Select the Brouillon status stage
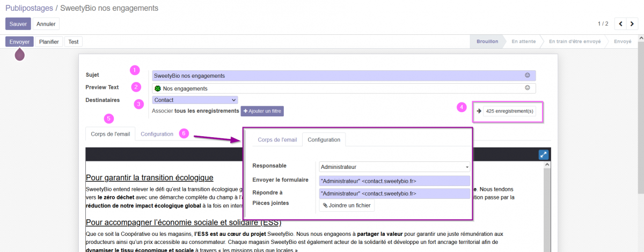Screen dimensions: 644x252 [487, 41]
